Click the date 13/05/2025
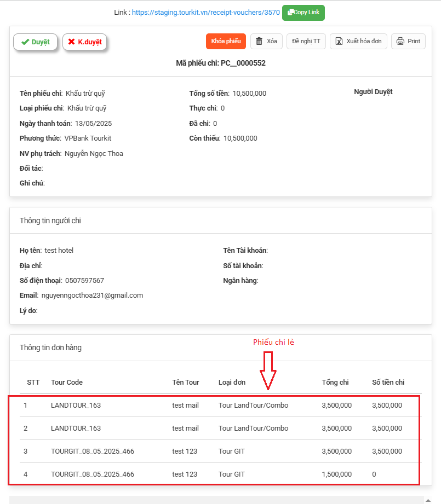 point(93,124)
